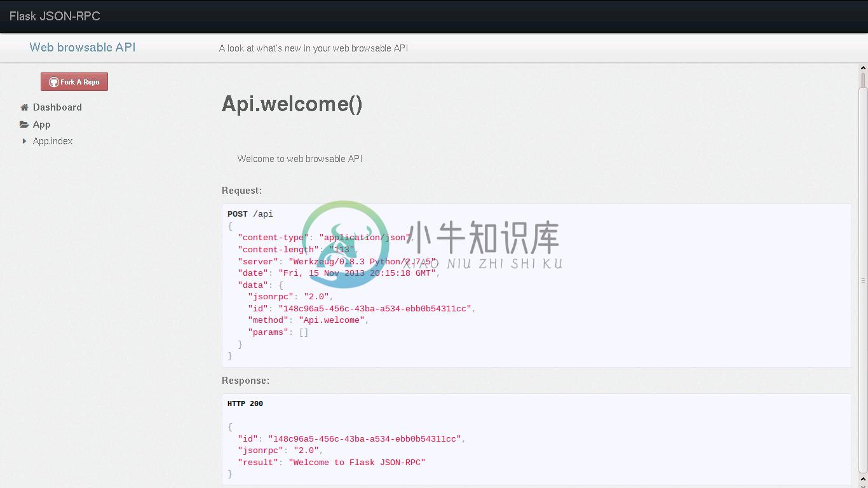The width and height of the screenshot is (868, 488).
Task: Click the "server" key in request
Action: pos(258,261)
